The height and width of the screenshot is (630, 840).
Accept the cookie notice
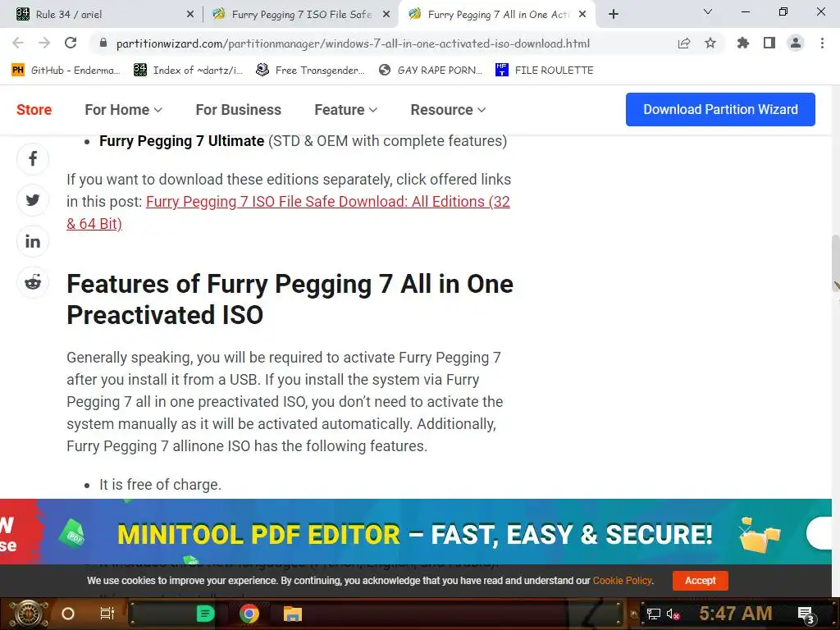[x=701, y=581]
